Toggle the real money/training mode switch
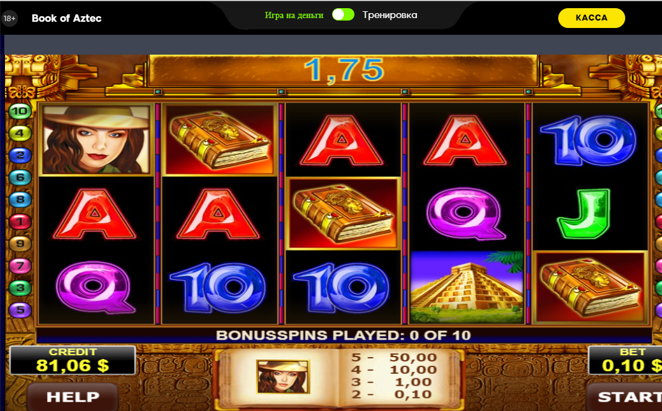Image resolution: width=662 pixels, height=411 pixels. [343, 15]
